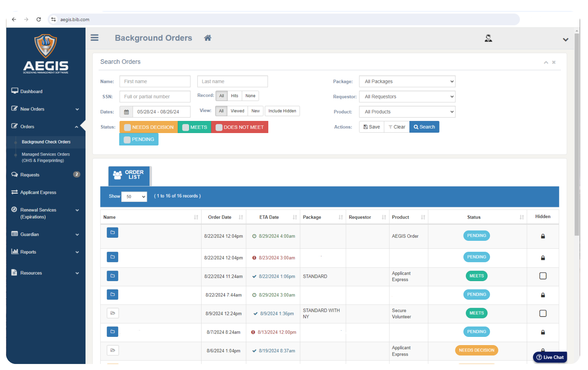Collapse the Search Orders panel with the chevron

(545, 63)
